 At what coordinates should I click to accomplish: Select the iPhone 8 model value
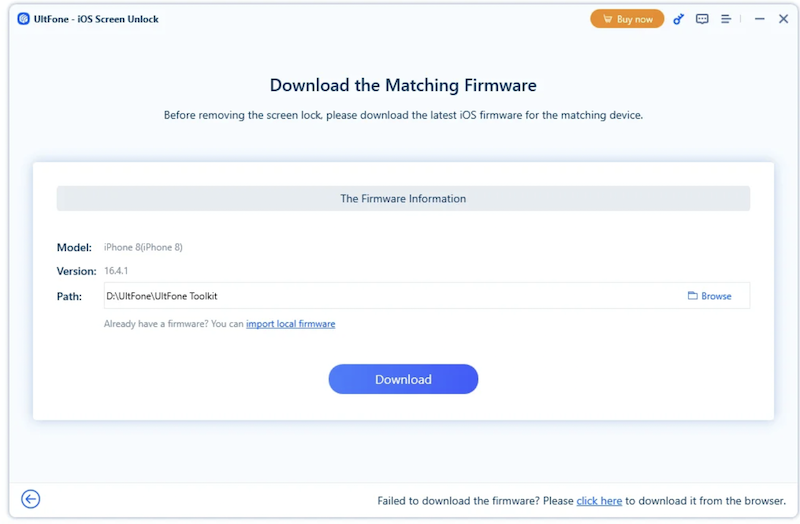click(143, 247)
